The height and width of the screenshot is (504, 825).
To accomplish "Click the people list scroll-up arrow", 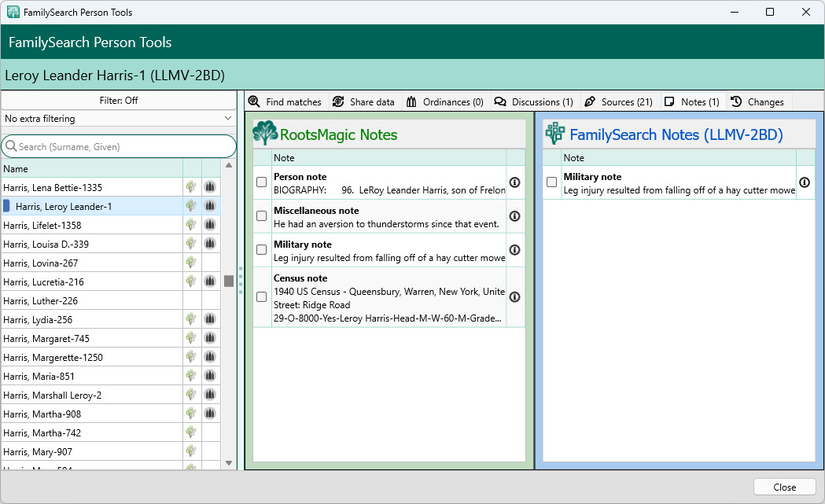I will 228,165.
